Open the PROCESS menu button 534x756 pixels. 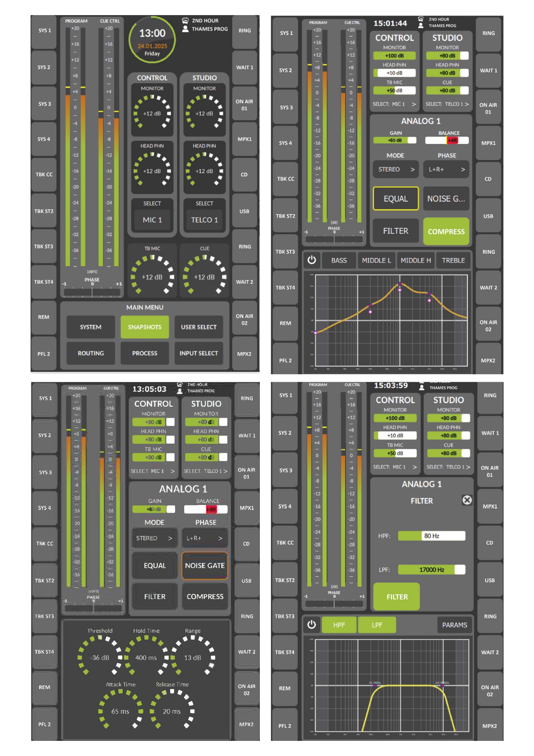tap(145, 353)
